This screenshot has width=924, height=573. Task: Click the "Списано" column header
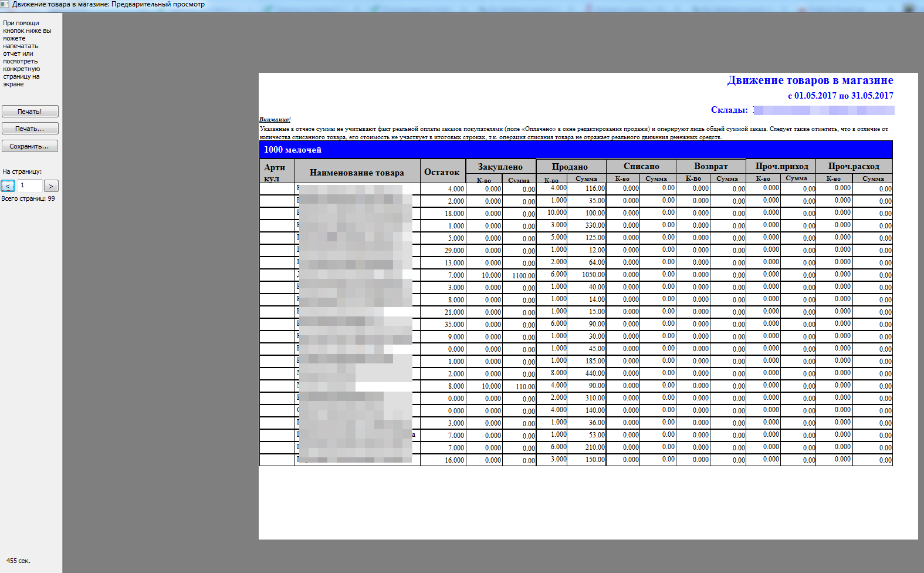pos(641,166)
